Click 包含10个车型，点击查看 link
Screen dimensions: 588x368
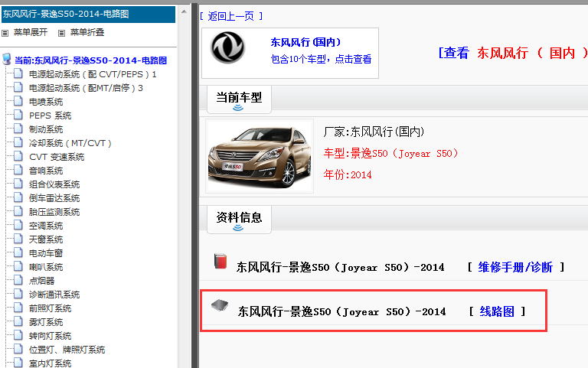pos(321,59)
